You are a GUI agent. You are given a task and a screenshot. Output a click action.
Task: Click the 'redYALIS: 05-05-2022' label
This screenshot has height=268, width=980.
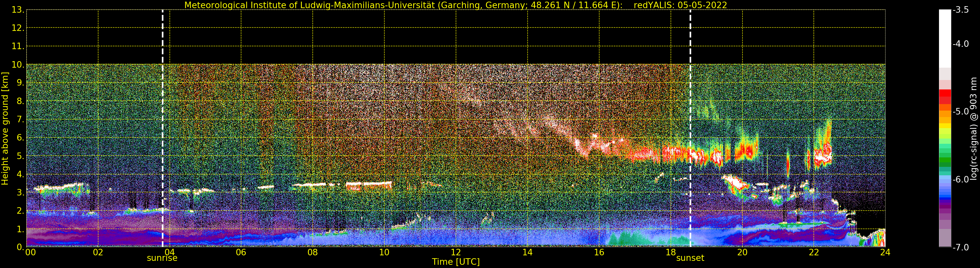(680, 5)
